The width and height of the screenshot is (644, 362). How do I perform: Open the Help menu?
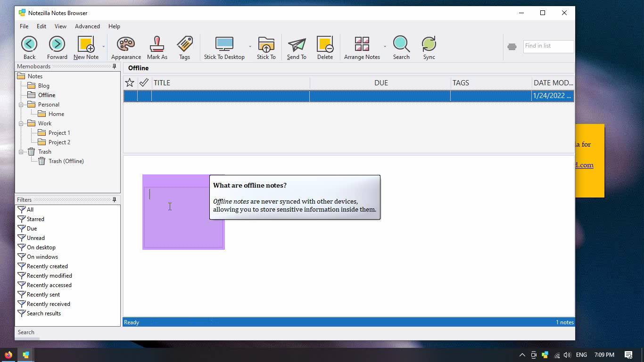tap(114, 26)
